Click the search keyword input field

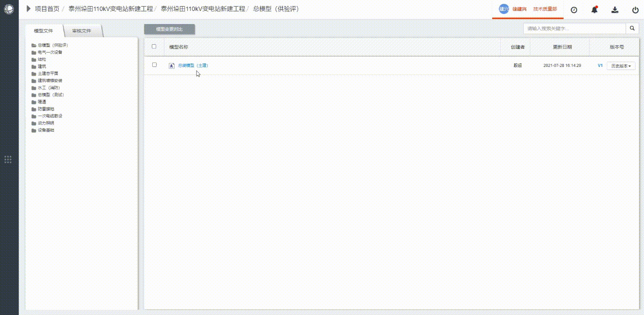(574, 28)
